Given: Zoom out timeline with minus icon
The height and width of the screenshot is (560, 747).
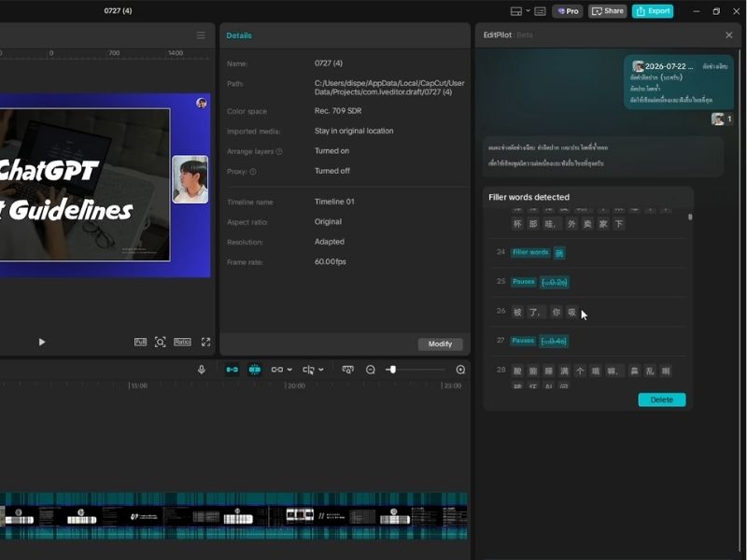Looking at the screenshot, I should [x=371, y=370].
